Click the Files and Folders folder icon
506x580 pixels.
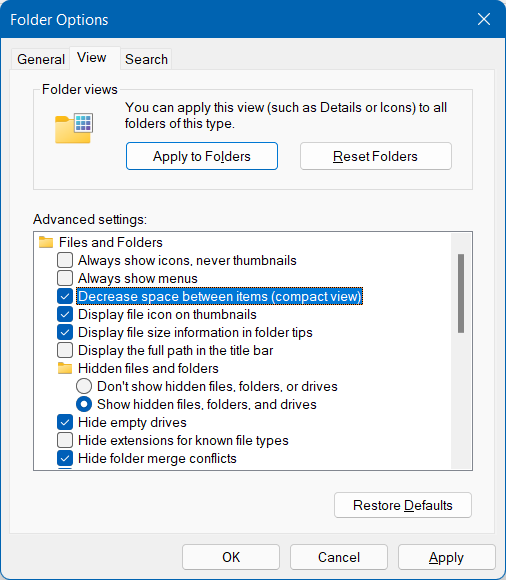[x=46, y=242]
